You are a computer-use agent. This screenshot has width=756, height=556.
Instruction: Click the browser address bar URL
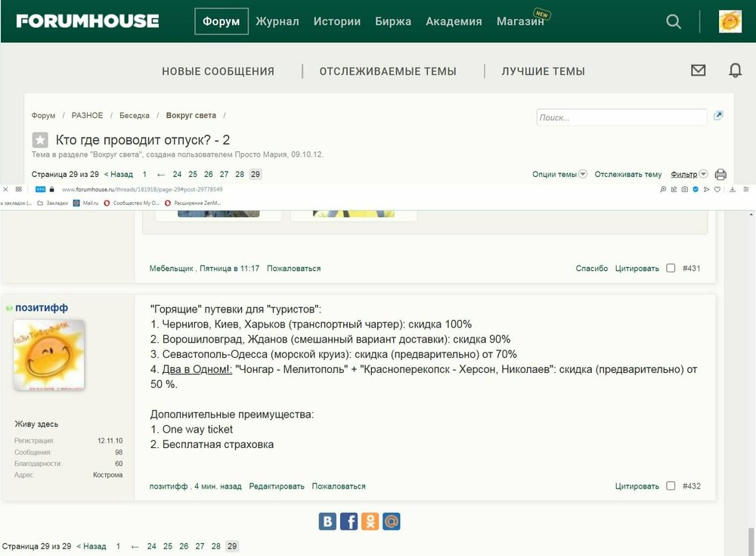(x=142, y=189)
